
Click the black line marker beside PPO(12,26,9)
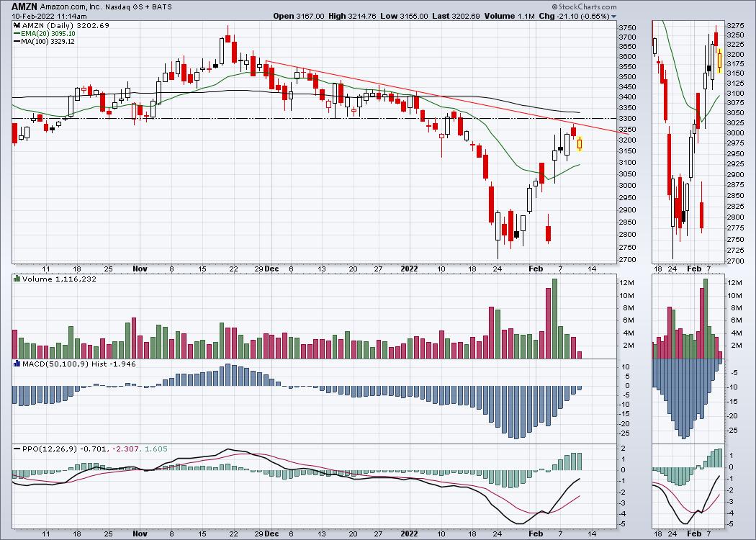17,449
